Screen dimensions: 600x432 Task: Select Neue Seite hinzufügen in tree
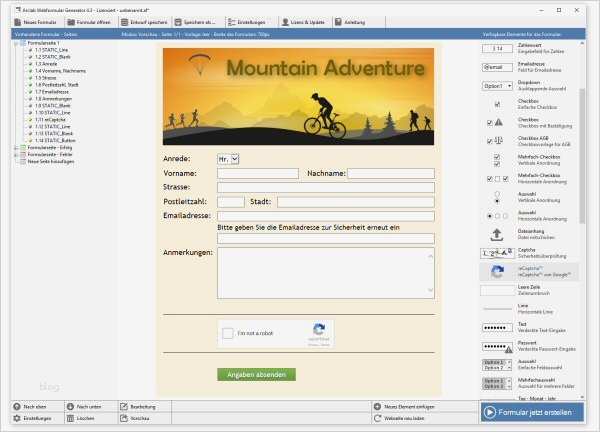[x=51, y=161]
